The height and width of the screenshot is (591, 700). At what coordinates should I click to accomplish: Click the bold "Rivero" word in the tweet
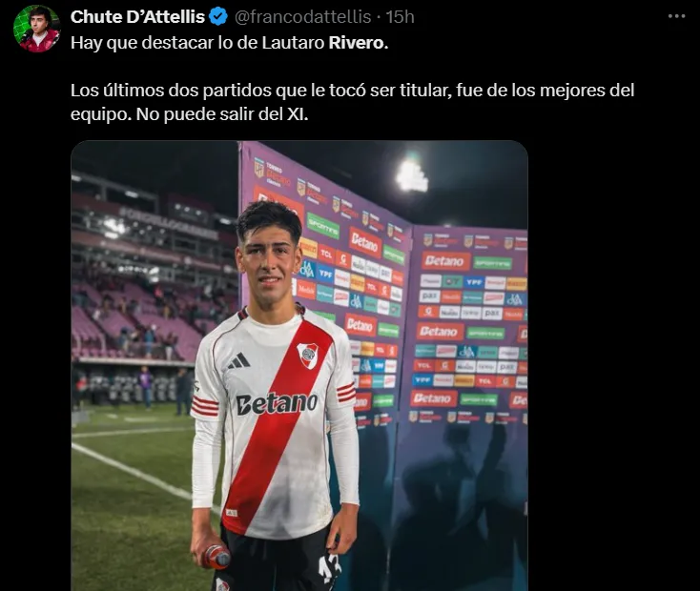click(358, 43)
